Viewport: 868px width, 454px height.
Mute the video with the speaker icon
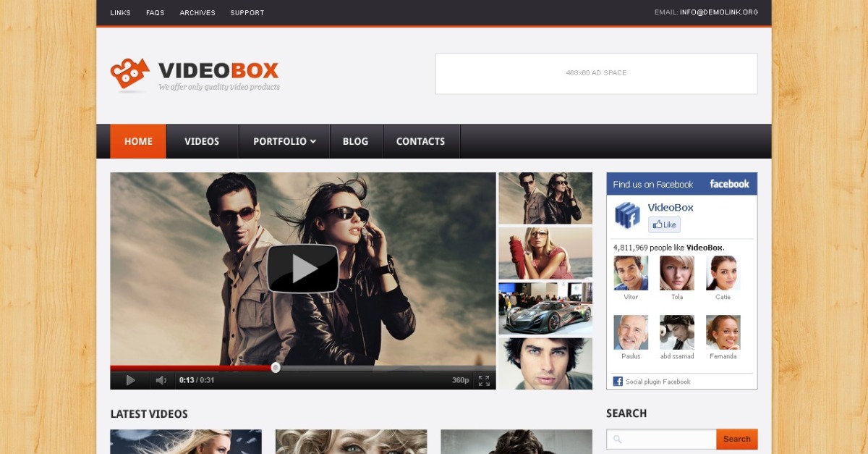pos(161,380)
